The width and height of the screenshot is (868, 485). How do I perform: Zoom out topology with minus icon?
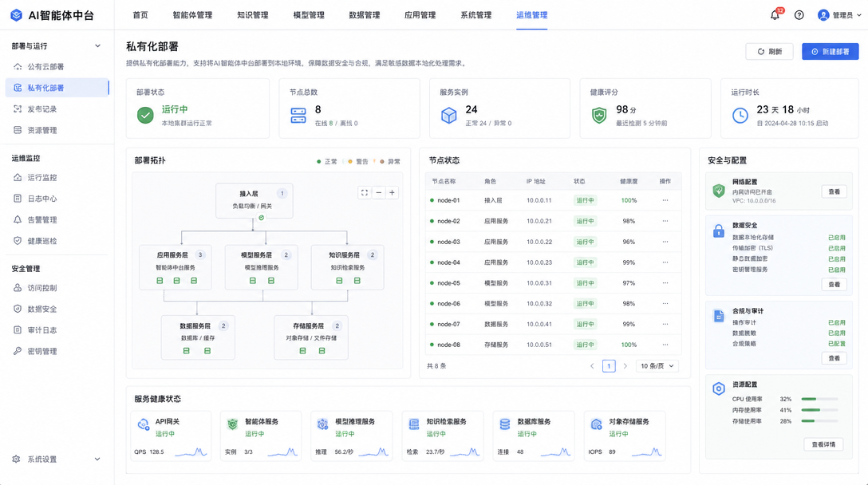click(379, 193)
